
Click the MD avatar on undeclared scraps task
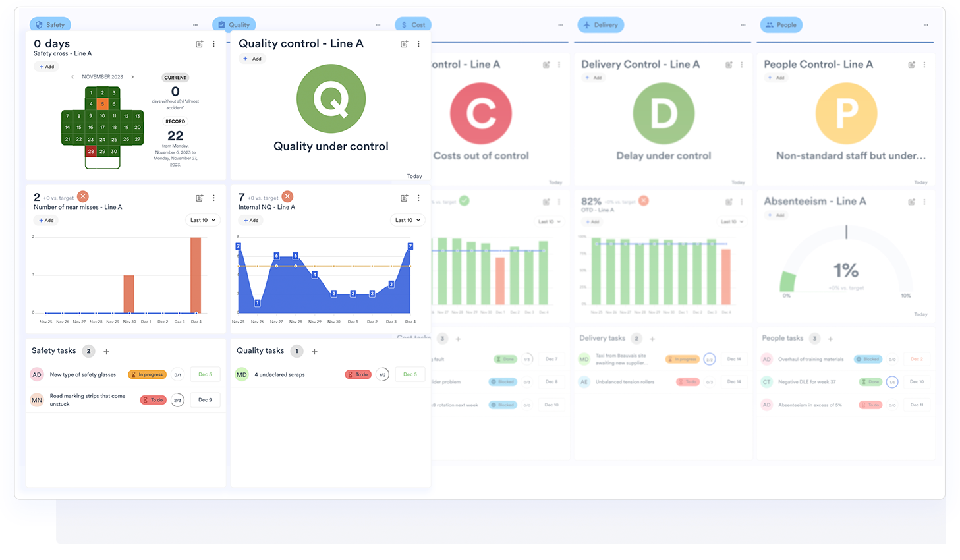[x=242, y=374]
